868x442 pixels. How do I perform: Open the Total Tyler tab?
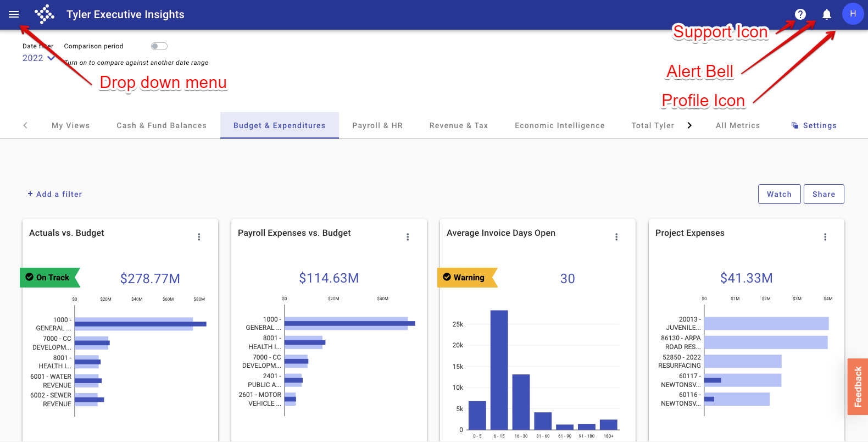pos(653,125)
